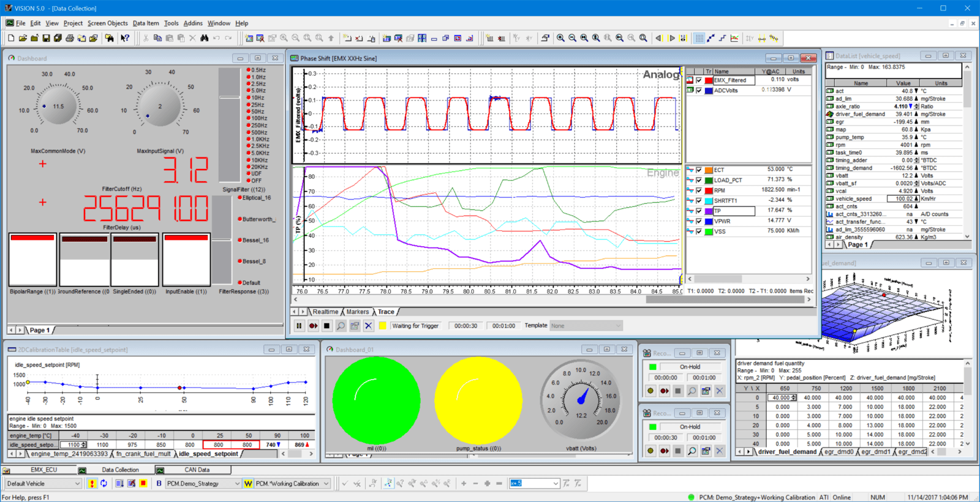Click the blue B base strategy icon
980x502 pixels.
[x=159, y=484]
